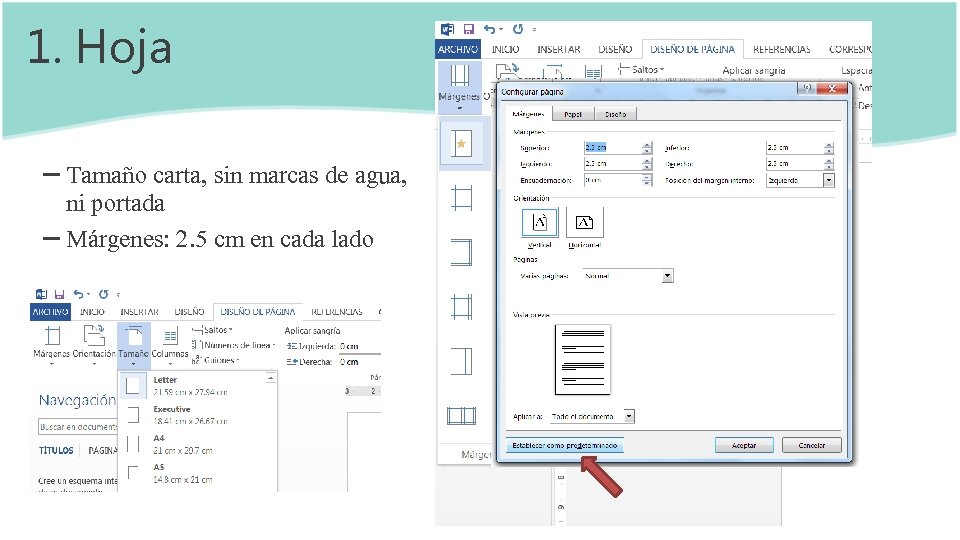Select starred last custom margins preset

(x=462, y=144)
